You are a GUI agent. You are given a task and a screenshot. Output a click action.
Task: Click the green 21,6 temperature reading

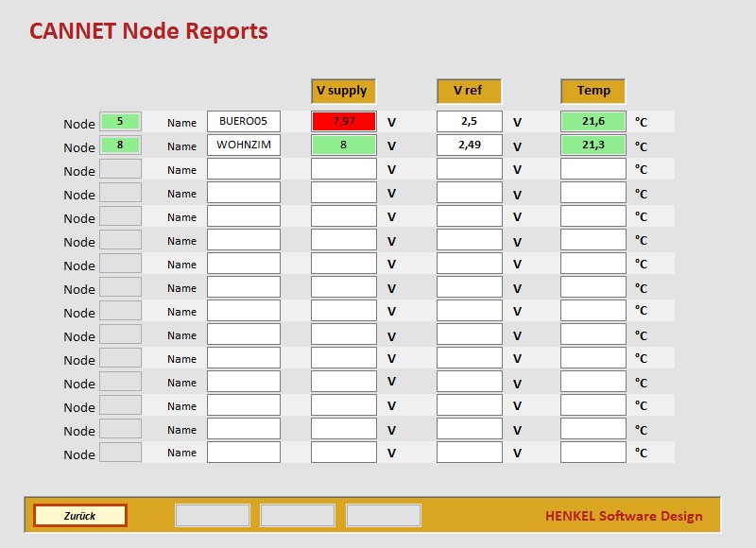click(591, 122)
